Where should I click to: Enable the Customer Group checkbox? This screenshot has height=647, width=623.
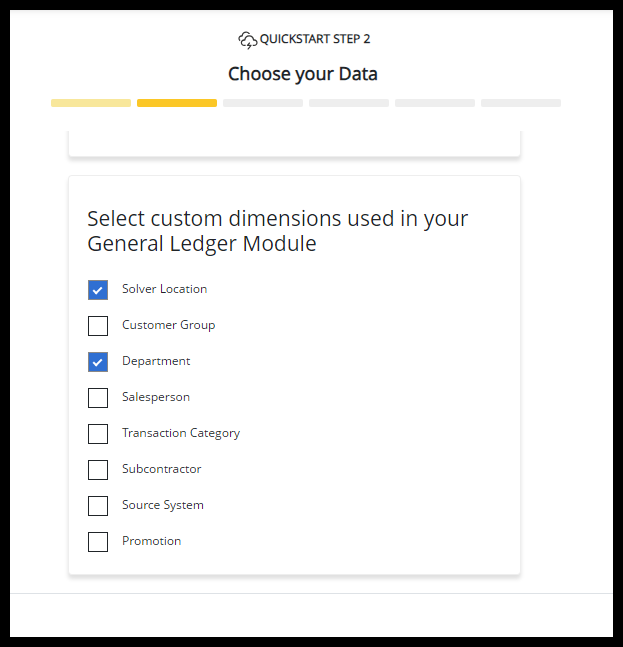point(98,326)
